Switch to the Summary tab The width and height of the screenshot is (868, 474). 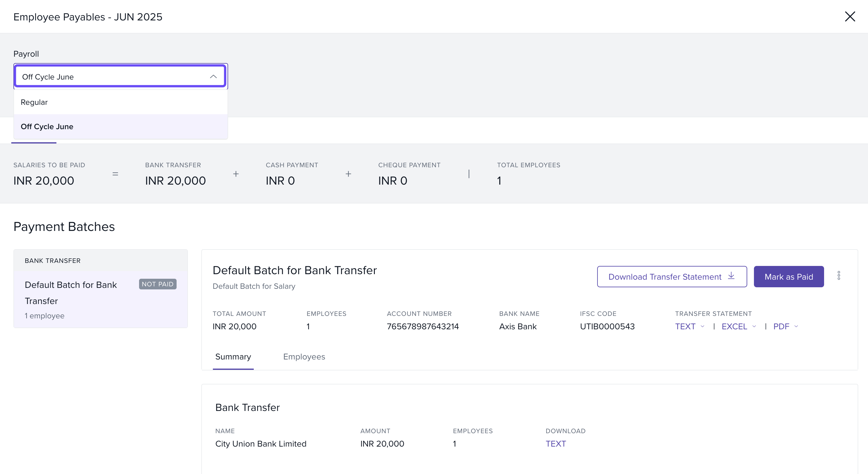[233, 356]
